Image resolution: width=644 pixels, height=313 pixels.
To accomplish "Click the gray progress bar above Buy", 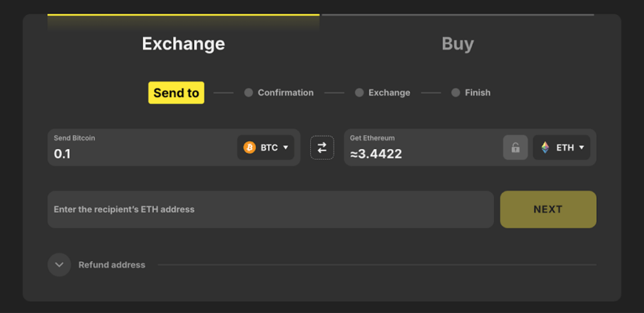I will pos(458,15).
